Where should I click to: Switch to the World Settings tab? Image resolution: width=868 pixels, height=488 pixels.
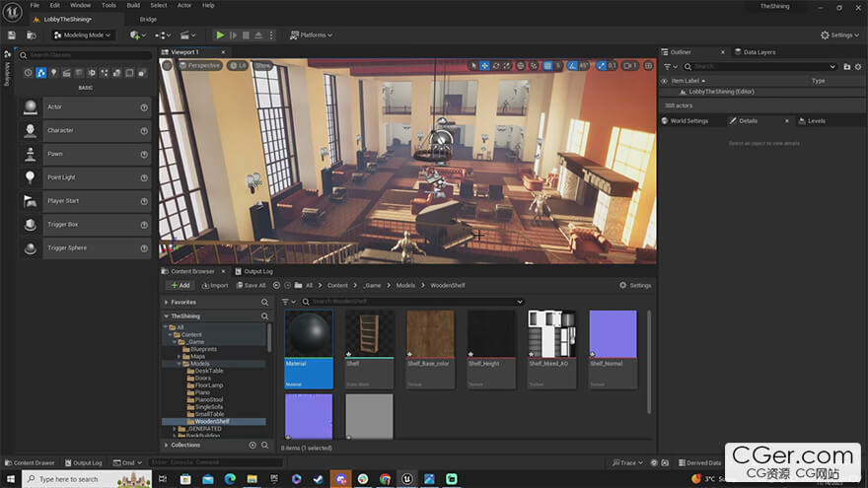click(x=686, y=120)
